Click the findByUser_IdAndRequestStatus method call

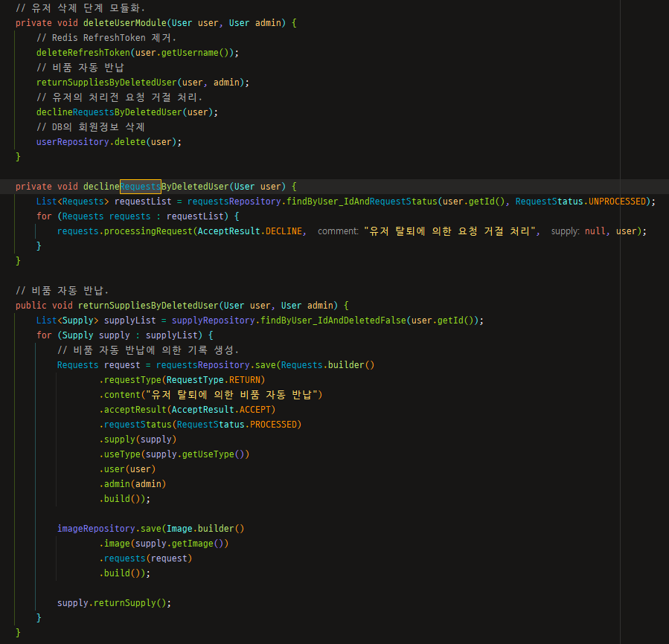coord(362,202)
